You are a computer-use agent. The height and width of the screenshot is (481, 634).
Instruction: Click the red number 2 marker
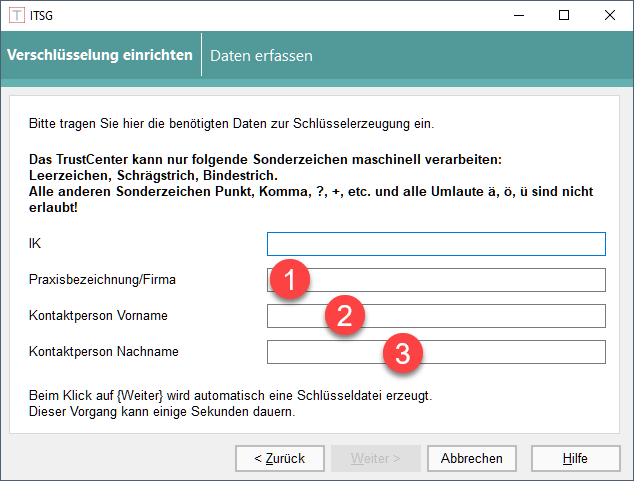[x=344, y=316]
